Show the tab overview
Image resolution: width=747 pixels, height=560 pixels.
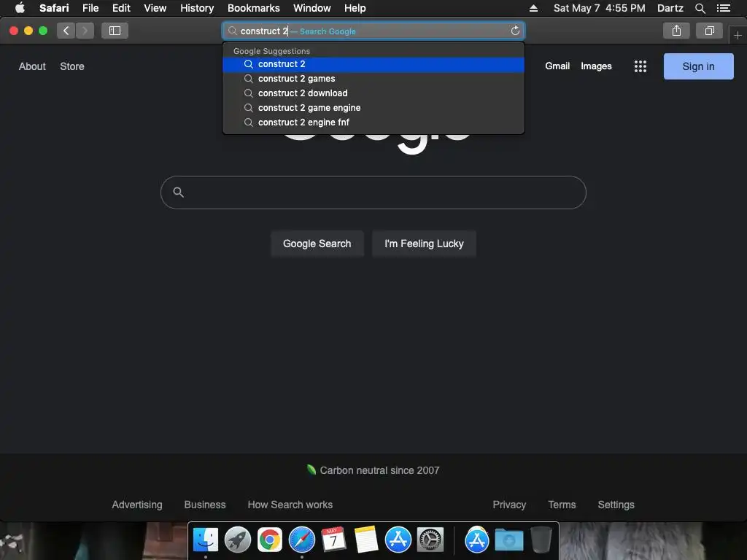(709, 31)
